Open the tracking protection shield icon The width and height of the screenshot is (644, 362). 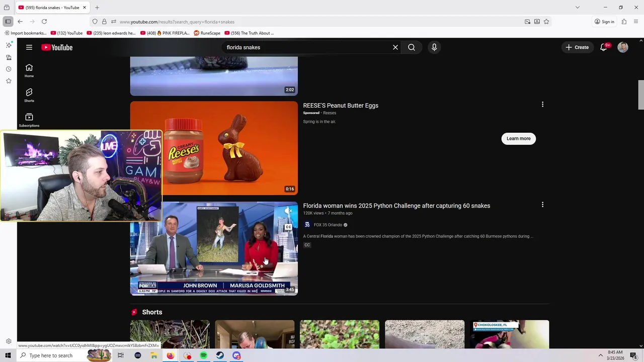pyautogui.click(x=95, y=22)
